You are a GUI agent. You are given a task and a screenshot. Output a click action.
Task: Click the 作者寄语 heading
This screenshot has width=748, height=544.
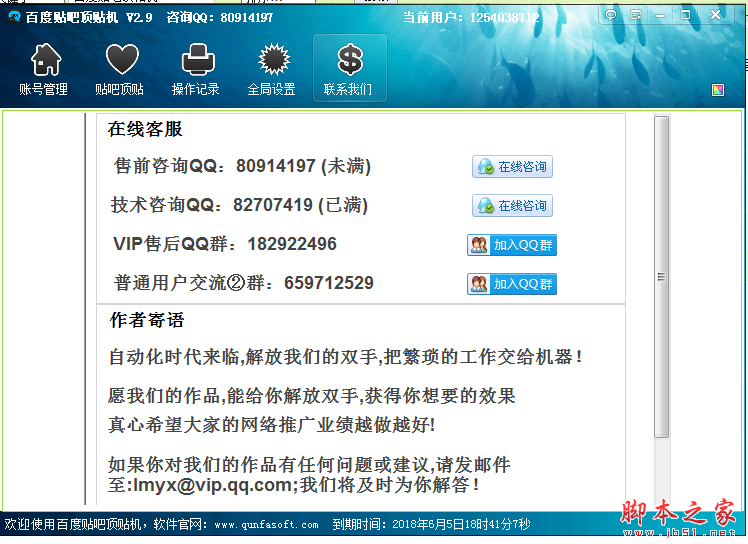point(147,320)
